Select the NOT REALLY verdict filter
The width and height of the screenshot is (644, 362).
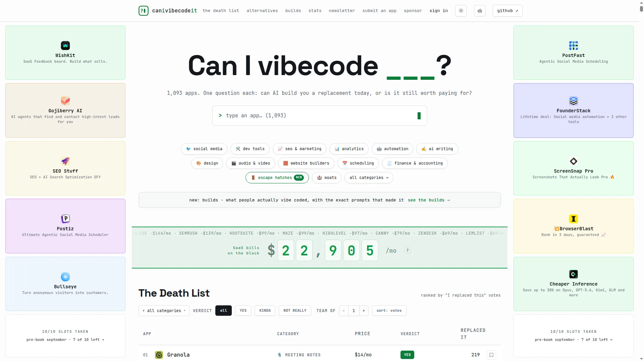point(295,311)
